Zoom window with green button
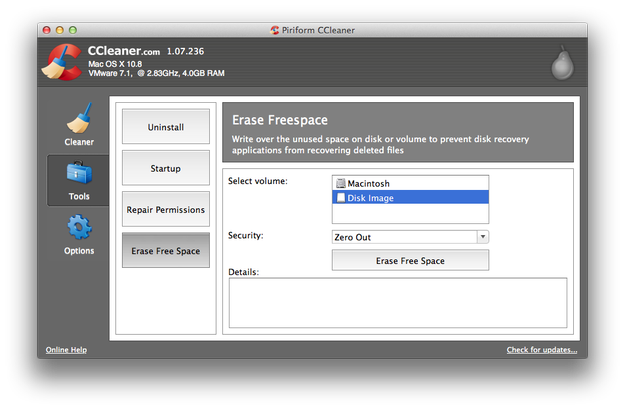 pyautogui.click(x=73, y=30)
